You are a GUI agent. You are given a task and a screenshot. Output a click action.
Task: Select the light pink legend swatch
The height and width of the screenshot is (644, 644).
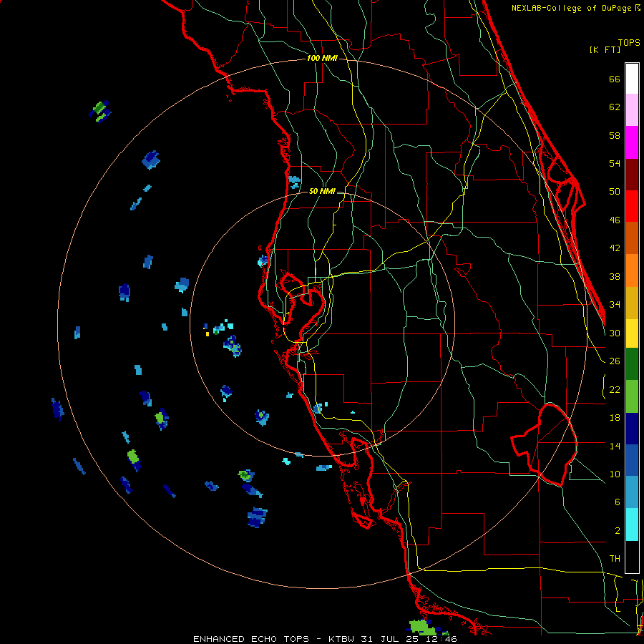pos(632,109)
